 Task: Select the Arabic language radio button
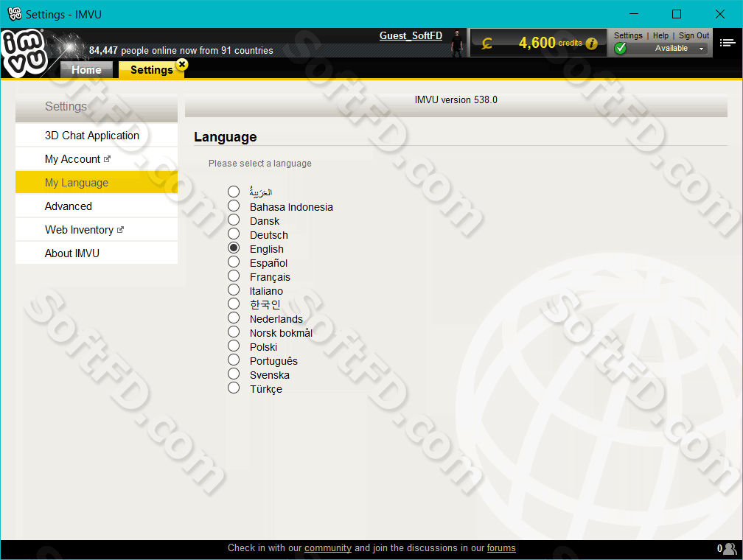click(x=234, y=192)
